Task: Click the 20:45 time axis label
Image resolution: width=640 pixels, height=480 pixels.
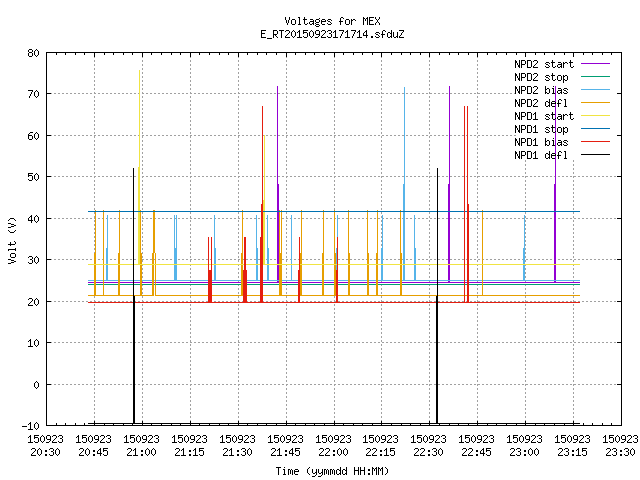Action: point(93,452)
